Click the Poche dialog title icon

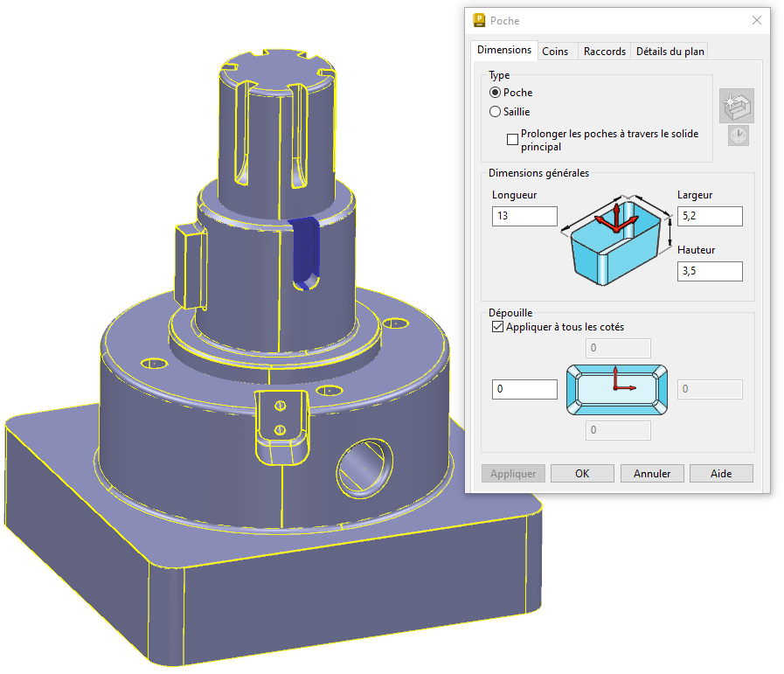tap(479, 20)
